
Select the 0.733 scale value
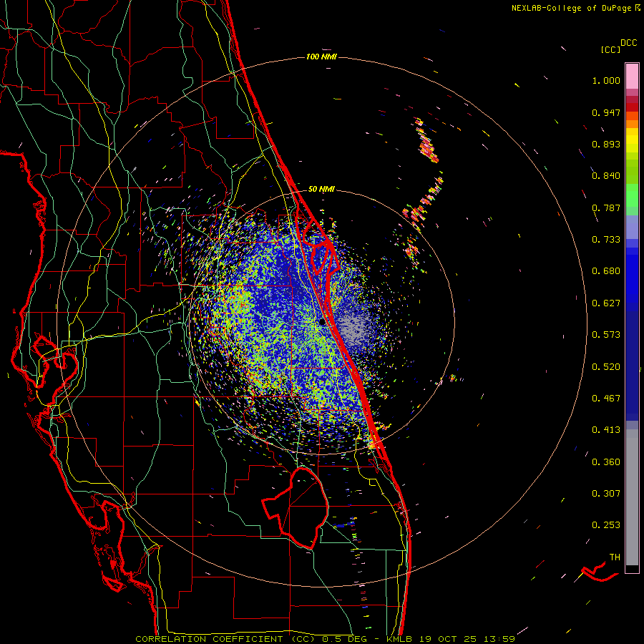point(606,240)
